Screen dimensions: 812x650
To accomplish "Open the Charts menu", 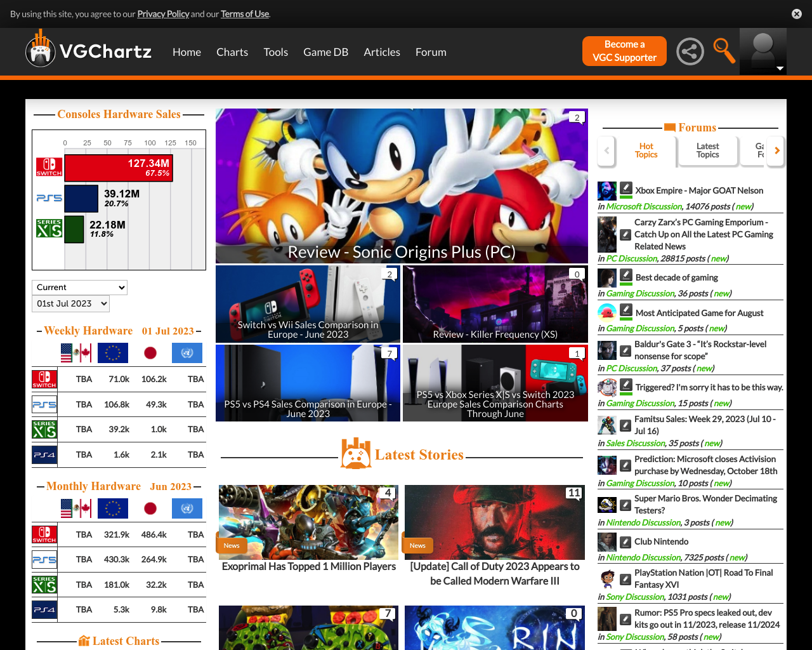I will point(232,52).
